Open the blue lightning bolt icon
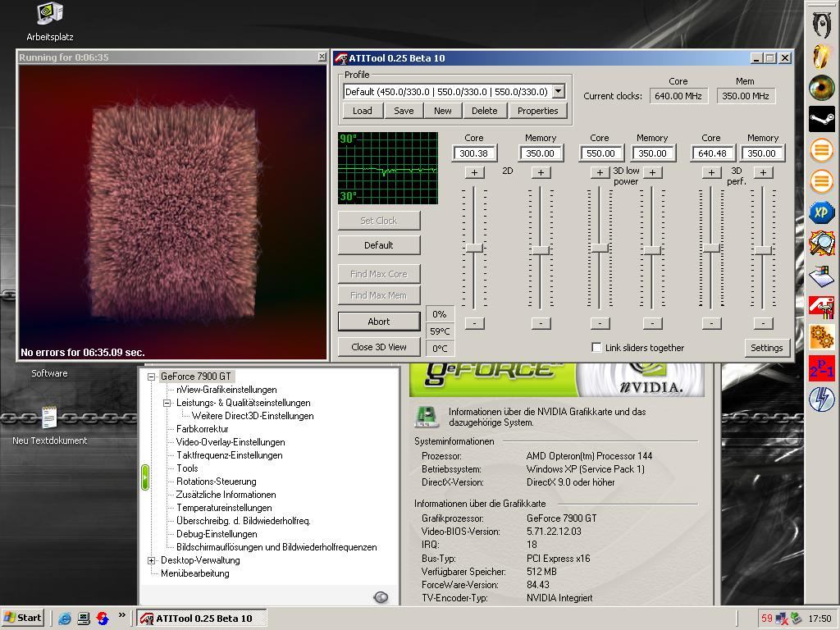 coord(822,399)
